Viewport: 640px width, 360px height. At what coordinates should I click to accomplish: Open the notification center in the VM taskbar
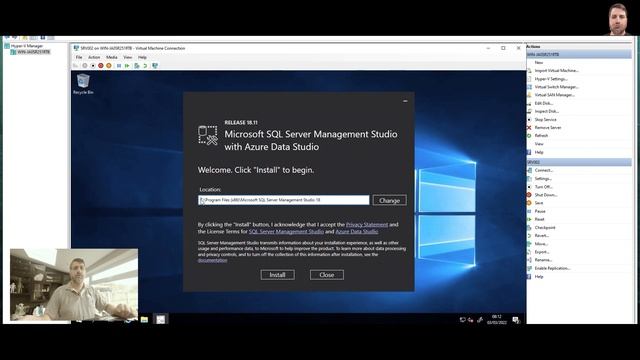[x=516, y=320]
